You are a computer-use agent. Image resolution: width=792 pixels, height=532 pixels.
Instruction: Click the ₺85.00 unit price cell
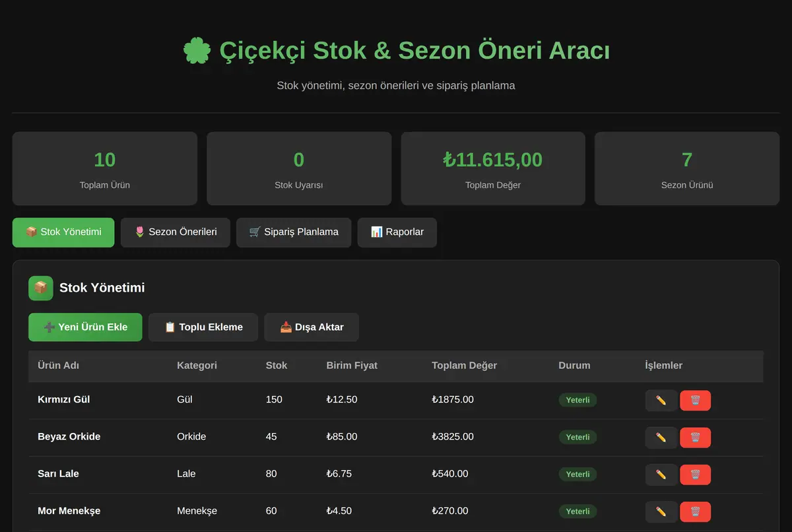[x=342, y=437]
